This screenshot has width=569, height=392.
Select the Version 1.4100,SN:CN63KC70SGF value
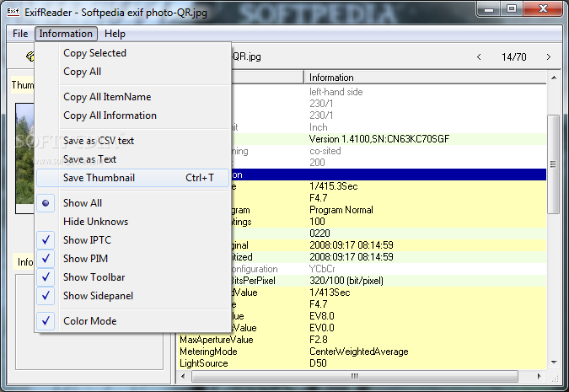[x=379, y=139]
